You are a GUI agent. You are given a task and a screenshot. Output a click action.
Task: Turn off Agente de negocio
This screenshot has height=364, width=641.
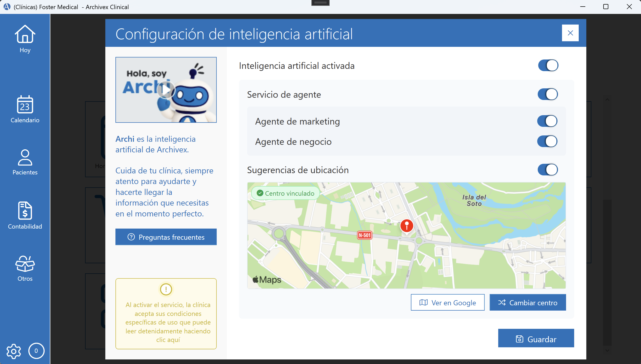click(x=548, y=141)
